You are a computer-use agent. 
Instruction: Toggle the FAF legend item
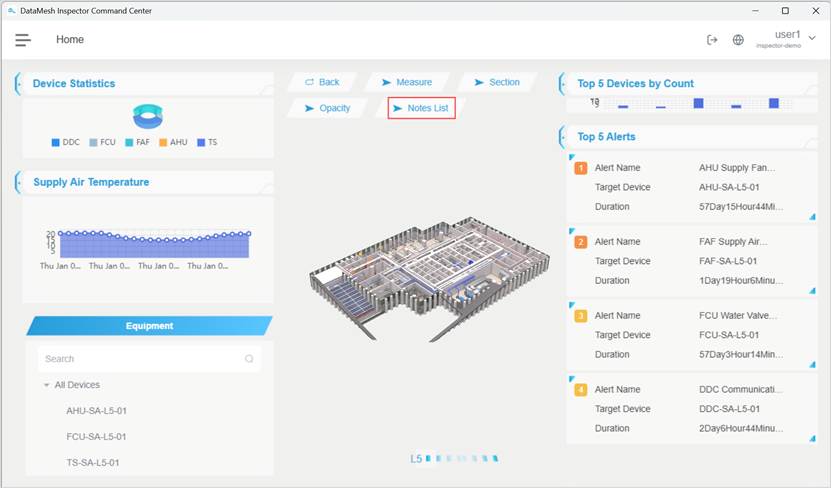click(x=136, y=142)
